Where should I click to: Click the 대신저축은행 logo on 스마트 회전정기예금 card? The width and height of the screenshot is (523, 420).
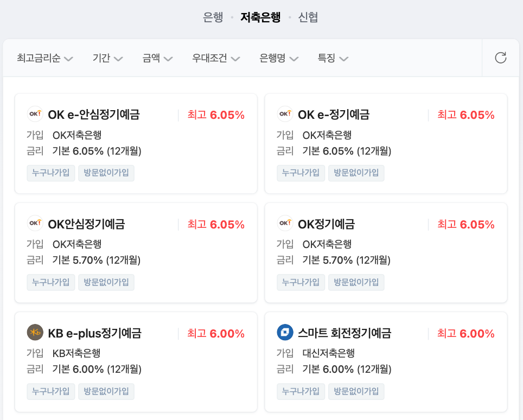pyautogui.click(x=285, y=333)
